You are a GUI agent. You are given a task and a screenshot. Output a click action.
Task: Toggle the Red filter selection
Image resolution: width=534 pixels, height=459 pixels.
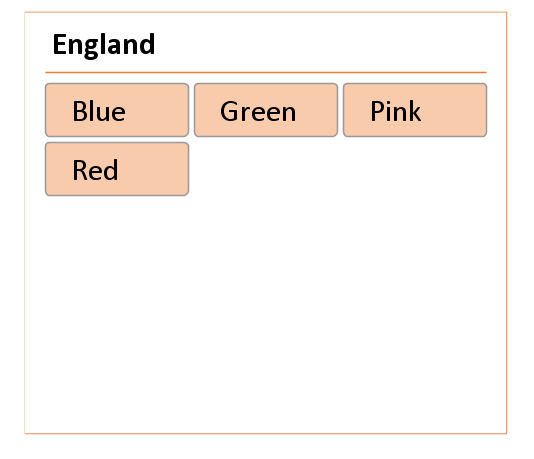click(117, 169)
